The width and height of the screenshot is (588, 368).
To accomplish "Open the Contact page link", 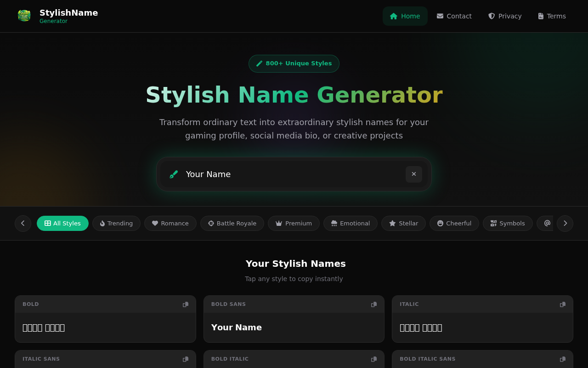I will [454, 16].
